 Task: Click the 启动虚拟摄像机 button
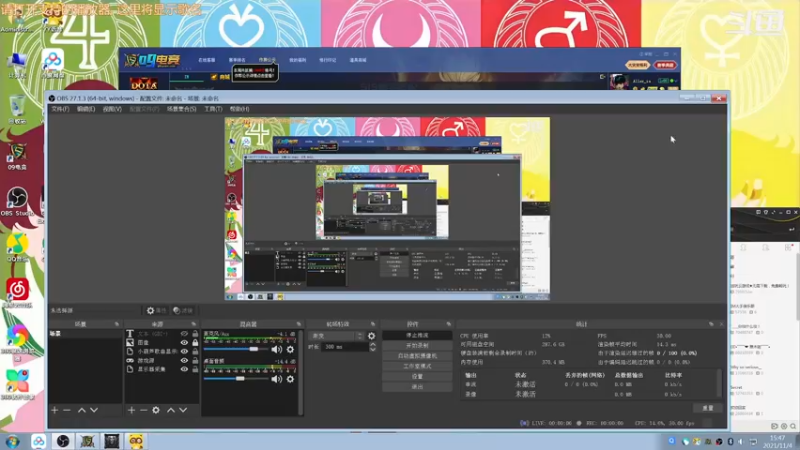[417, 356]
